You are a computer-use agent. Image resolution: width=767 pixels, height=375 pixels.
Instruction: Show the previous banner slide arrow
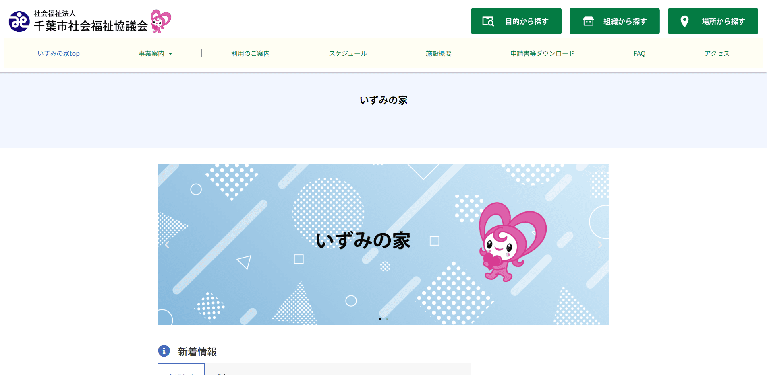pyautogui.click(x=167, y=244)
